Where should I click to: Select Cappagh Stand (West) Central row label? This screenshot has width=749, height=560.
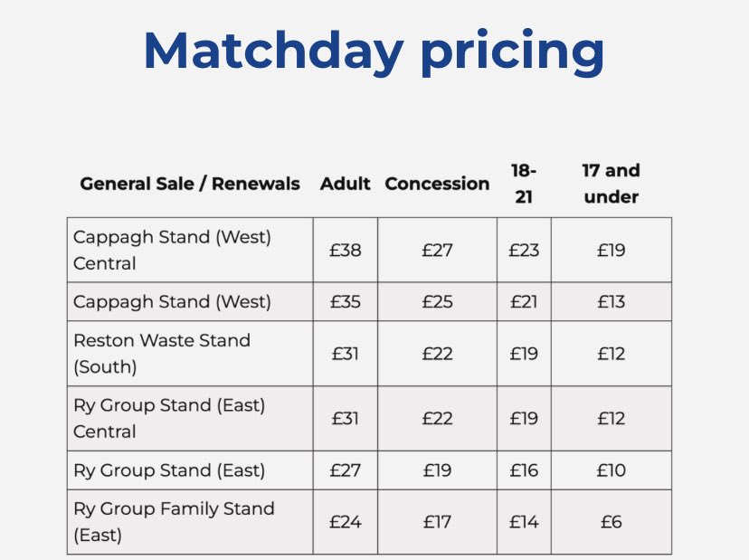pyautogui.click(x=172, y=250)
